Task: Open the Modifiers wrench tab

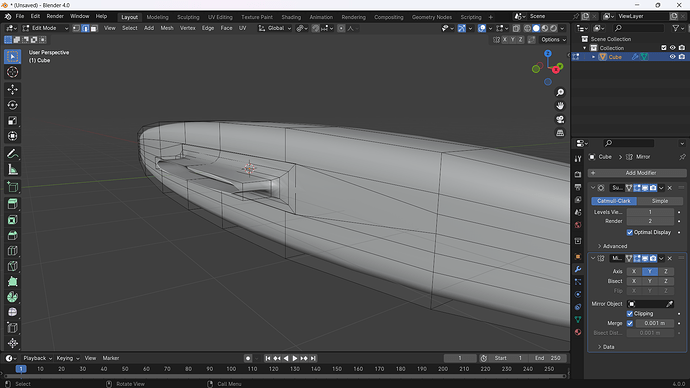Action: click(x=578, y=269)
